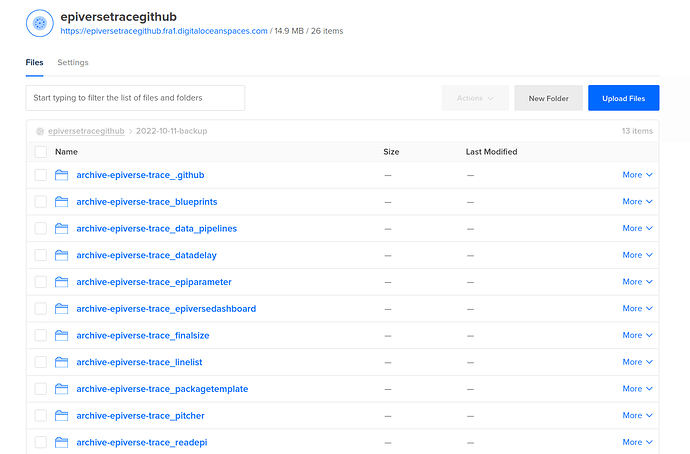
Task: Open the digitaloceanspaces.com URL link
Action: click(x=164, y=31)
